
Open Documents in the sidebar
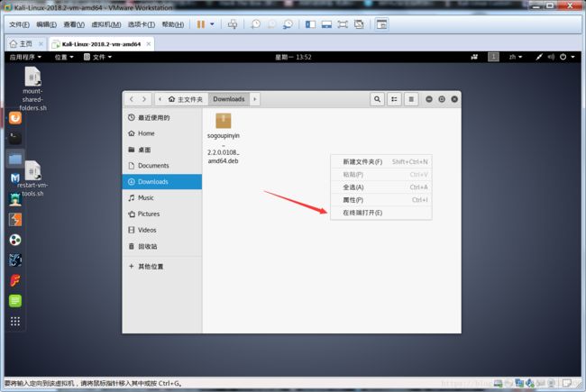pyautogui.click(x=162, y=166)
